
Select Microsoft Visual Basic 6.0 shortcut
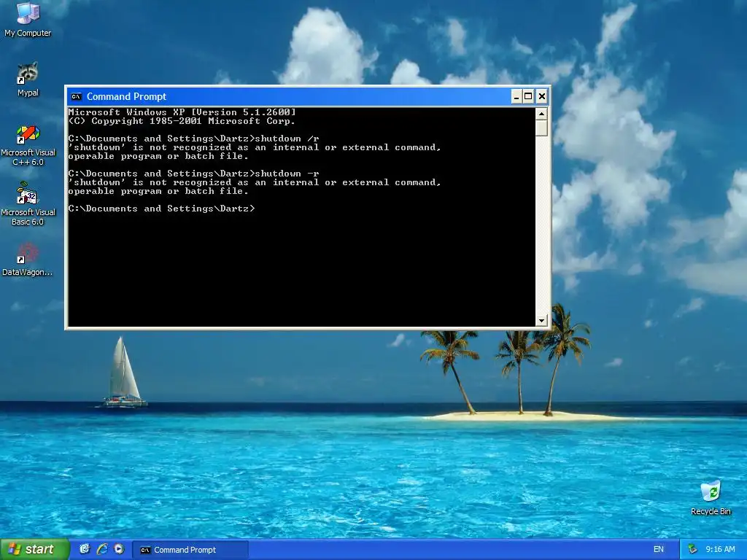pos(28,204)
